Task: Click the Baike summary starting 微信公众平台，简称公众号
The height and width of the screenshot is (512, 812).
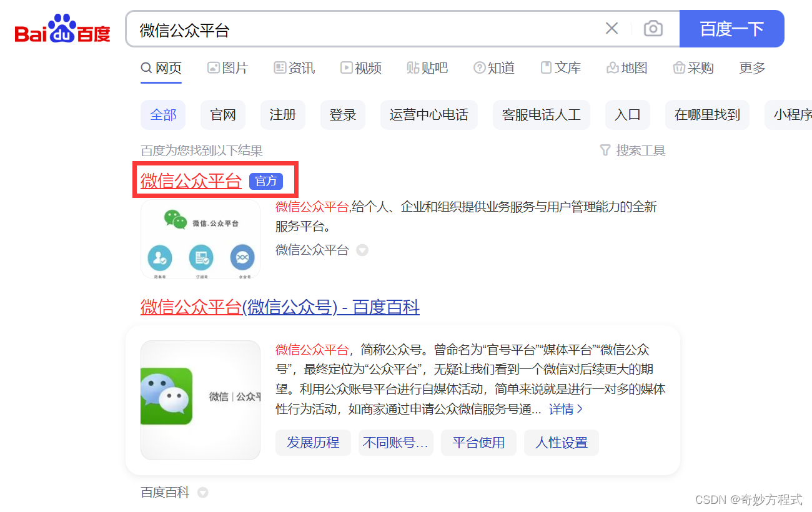Action: tap(470, 380)
